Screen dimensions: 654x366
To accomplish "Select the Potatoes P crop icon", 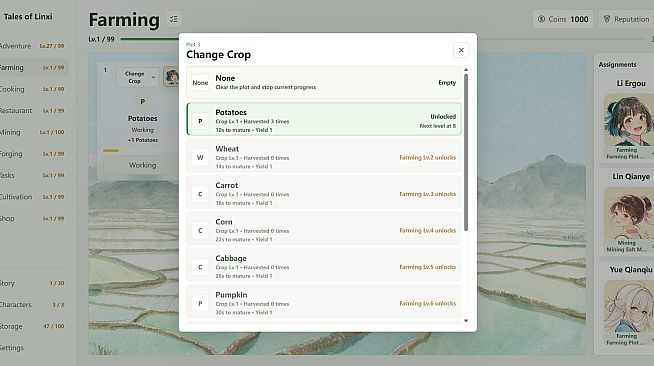I will tap(200, 121).
